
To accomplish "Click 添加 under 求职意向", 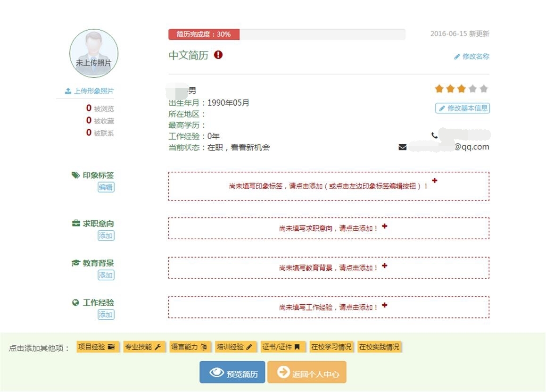I will point(106,235).
